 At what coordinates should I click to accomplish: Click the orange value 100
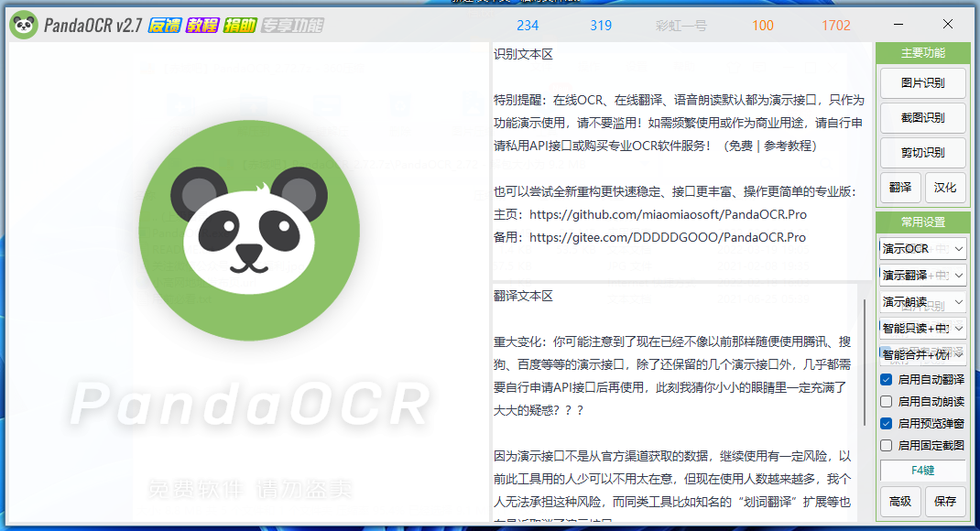coord(763,26)
